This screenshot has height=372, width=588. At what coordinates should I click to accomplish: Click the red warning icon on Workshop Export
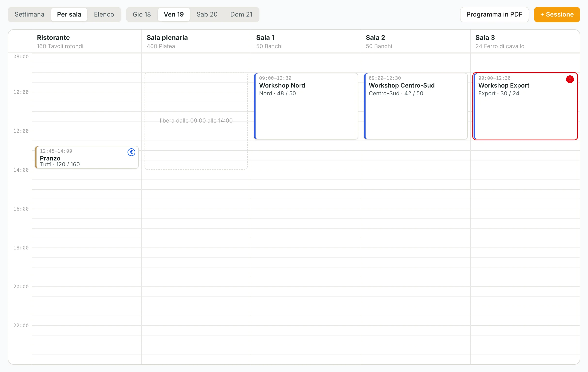click(570, 79)
